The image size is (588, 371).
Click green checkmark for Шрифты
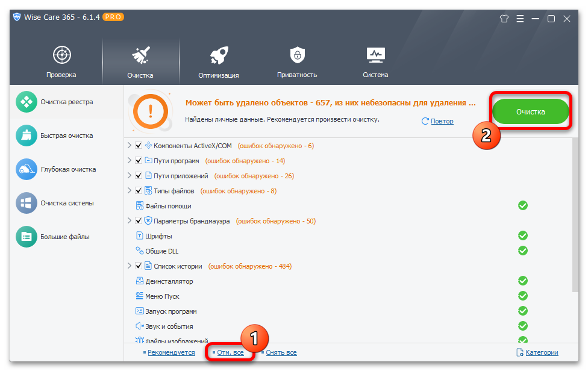tap(523, 235)
